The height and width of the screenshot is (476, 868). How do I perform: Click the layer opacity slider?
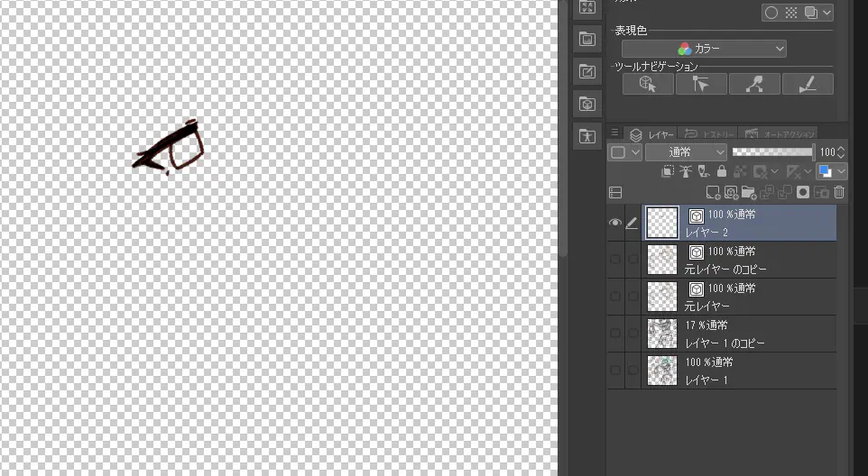pyautogui.click(x=773, y=152)
